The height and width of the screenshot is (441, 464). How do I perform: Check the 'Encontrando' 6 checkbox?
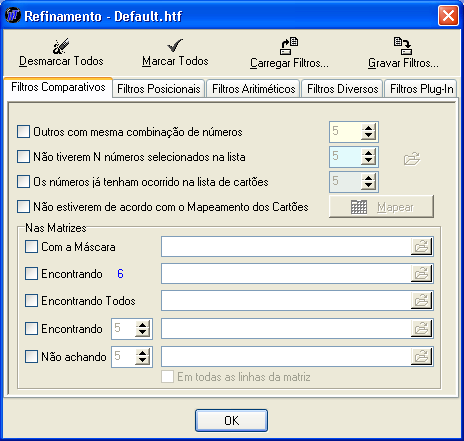(31, 274)
